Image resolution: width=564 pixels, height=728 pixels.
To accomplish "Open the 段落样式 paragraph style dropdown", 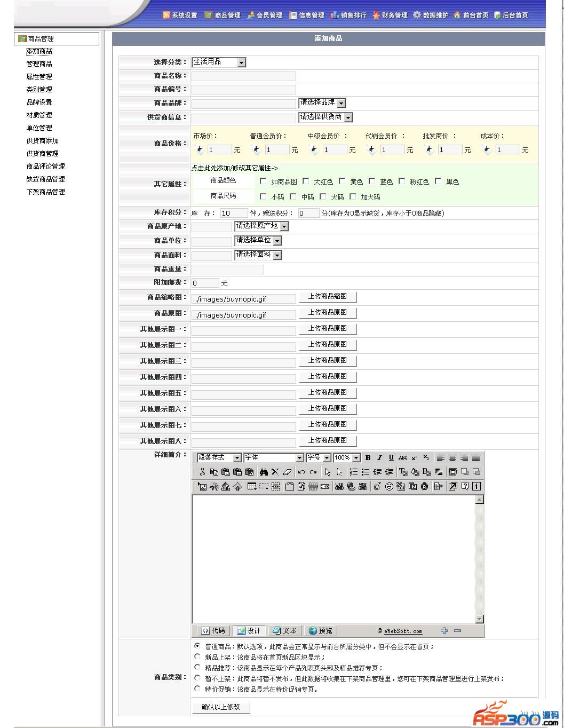I will [237, 458].
